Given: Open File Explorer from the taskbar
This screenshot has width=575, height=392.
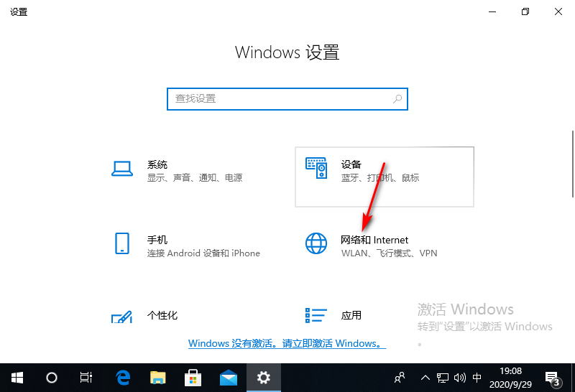Looking at the screenshot, I should point(158,378).
